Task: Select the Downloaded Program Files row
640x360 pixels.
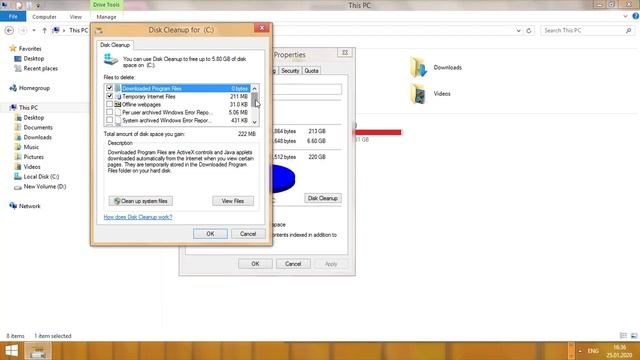Action: pyautogui.click(x=178, y=88)
